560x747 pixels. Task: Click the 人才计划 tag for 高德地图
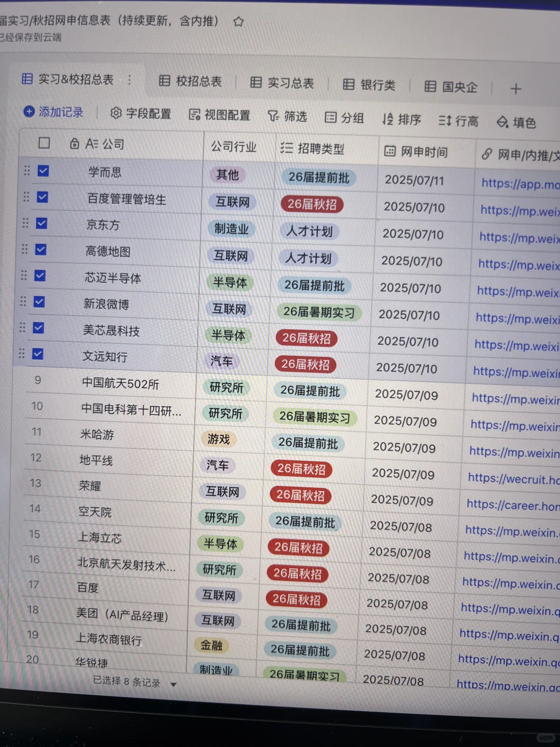coord(309,258)
